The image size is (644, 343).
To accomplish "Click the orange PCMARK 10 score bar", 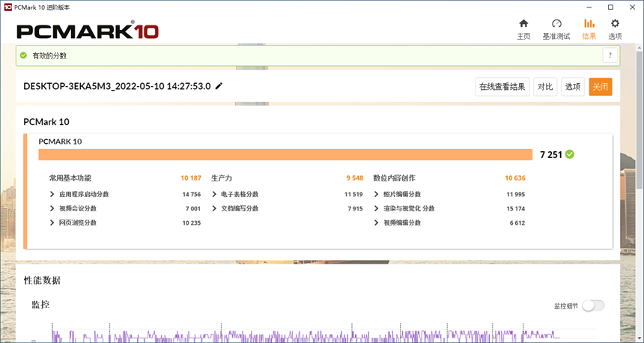I will click(285, 154).
